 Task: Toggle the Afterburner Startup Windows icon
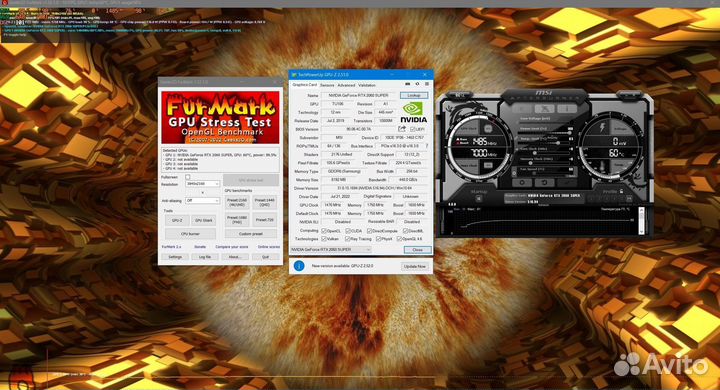tap(478, 198)
